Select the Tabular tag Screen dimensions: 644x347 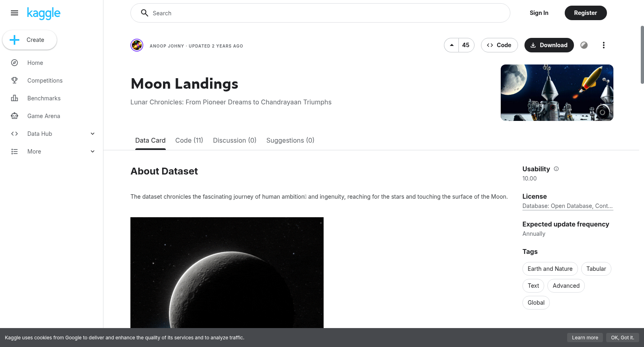click(596, 269)
